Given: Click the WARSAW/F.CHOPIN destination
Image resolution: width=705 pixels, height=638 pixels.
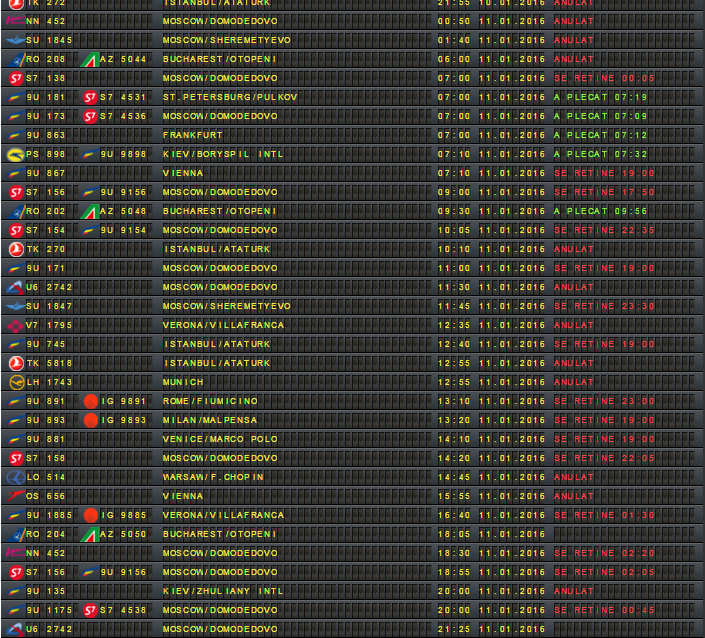Looking at the screenshot, I should coord(214,477).
